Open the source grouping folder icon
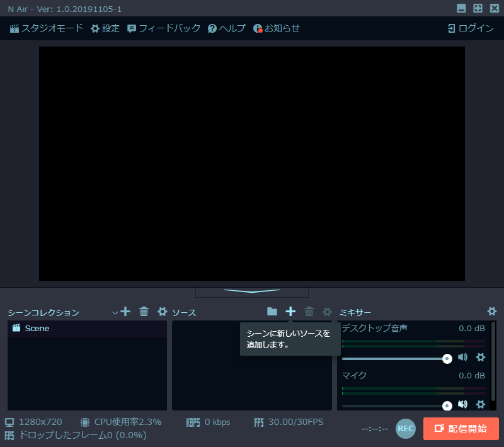The width and height of the screenshot is (504, 447). point(272,311)
